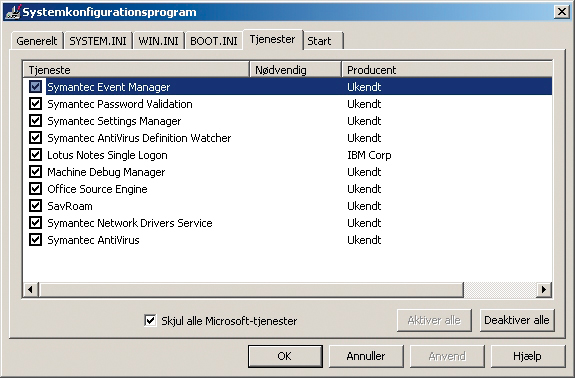Select the Tjenester tab

click(272, 40)
